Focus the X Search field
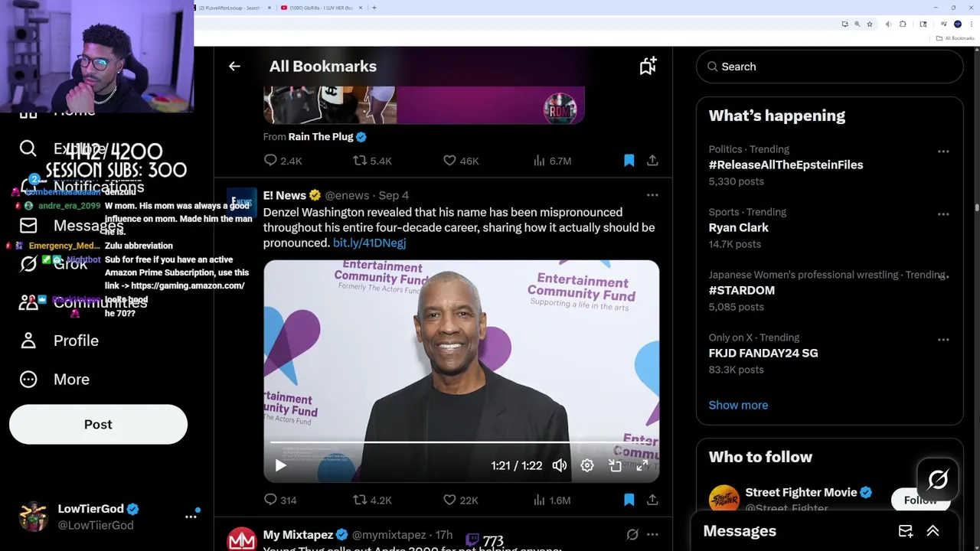 point(829,67)
